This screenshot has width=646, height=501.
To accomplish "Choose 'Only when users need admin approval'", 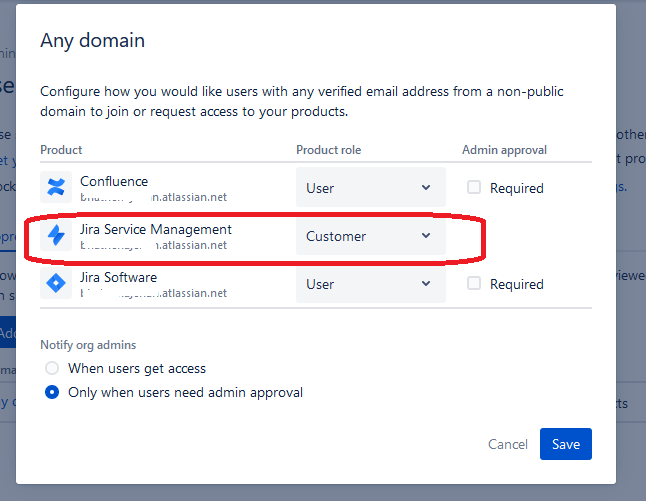I will (53, 392).
